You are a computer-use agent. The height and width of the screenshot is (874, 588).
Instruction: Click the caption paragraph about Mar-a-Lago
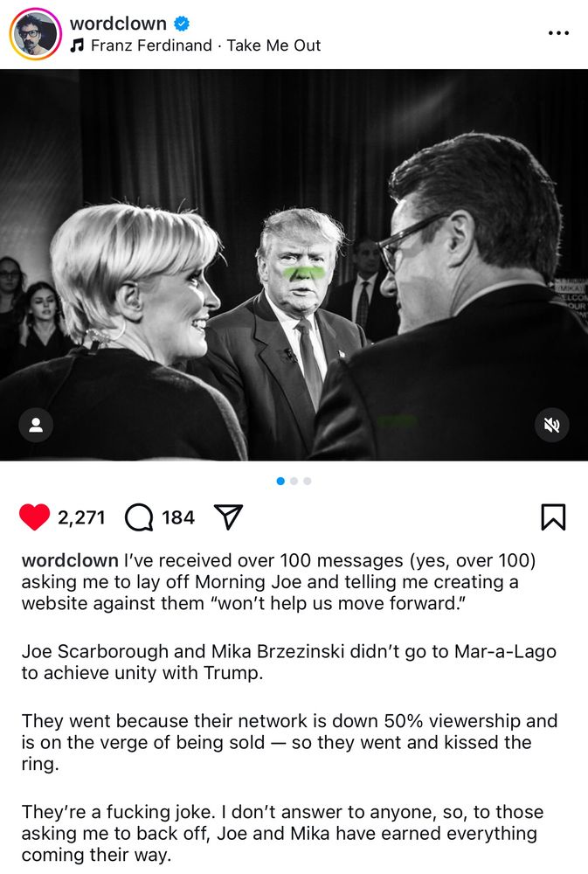pos(288,662)
